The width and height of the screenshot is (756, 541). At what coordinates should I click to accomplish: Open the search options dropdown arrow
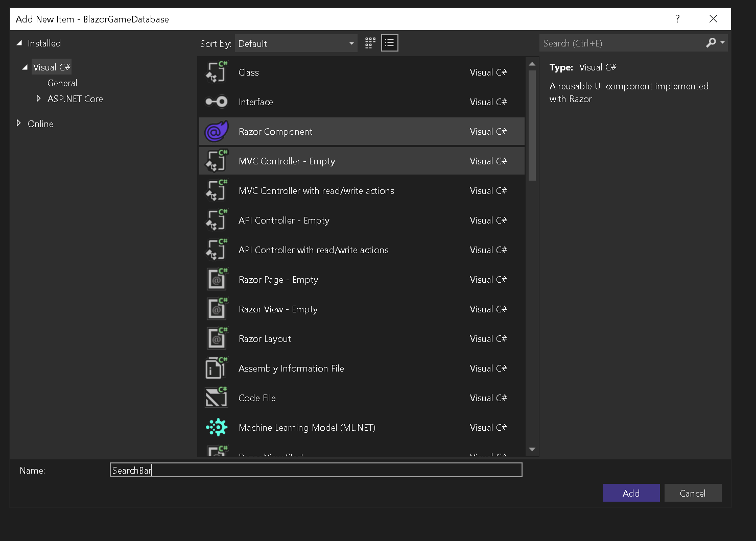click(722, 43)
